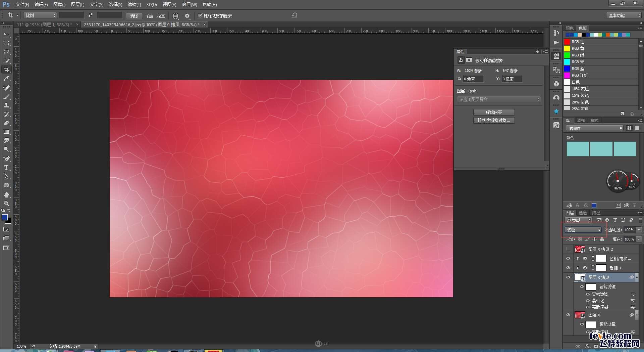Open the 滤色 blend mode dropdown
Viewport: 644px width, 352px height.
point(583,230)
